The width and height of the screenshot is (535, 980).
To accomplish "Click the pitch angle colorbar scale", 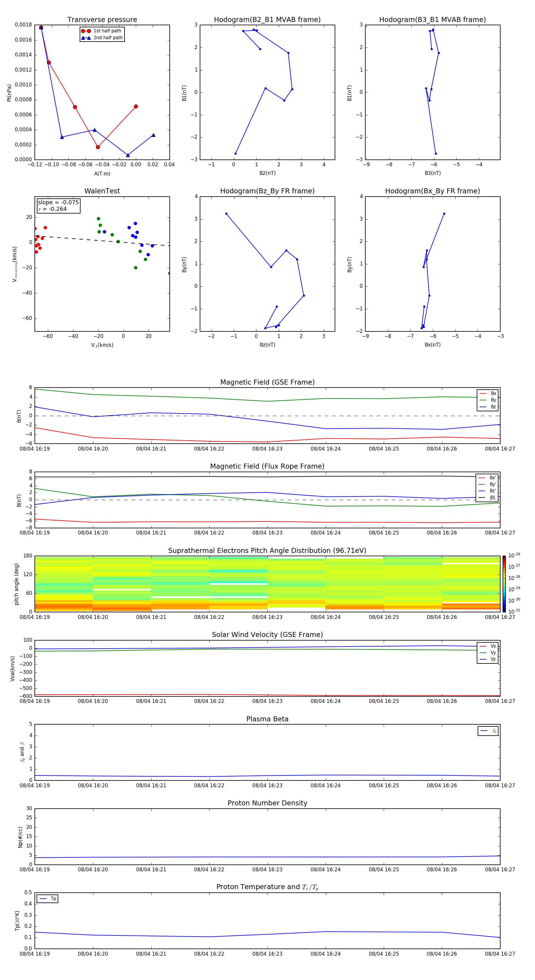I will point(504,584).
